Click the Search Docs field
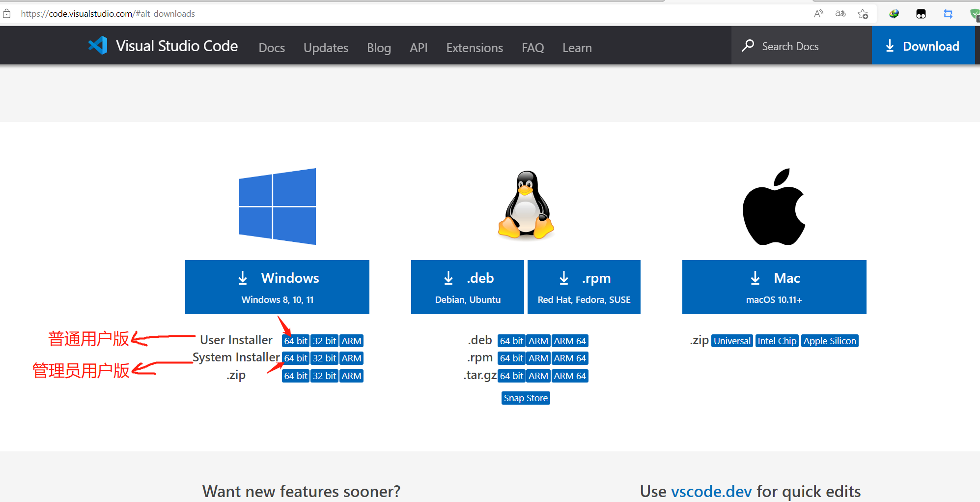The image size is (980, 502). (x=802, y=46)
